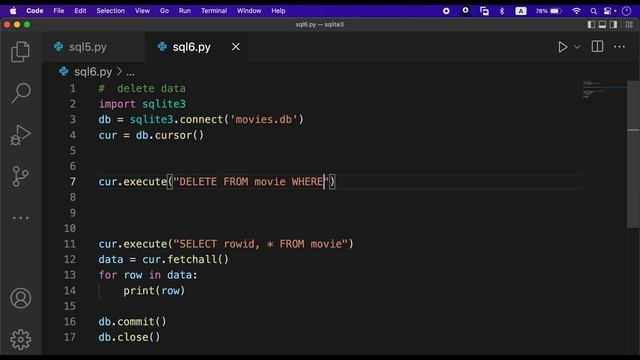Show battery status at 78%
The width and height of the screenshot is (640, 360).
coord(549,11)
